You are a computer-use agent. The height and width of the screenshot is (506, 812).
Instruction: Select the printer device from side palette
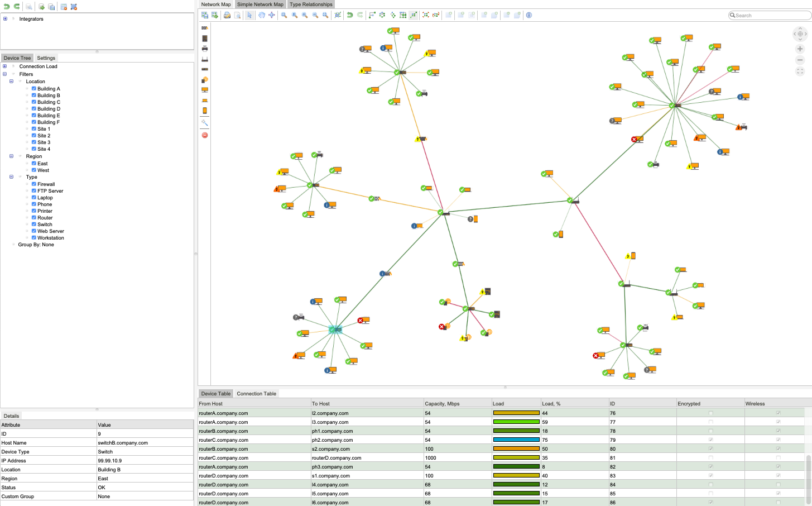205,49
